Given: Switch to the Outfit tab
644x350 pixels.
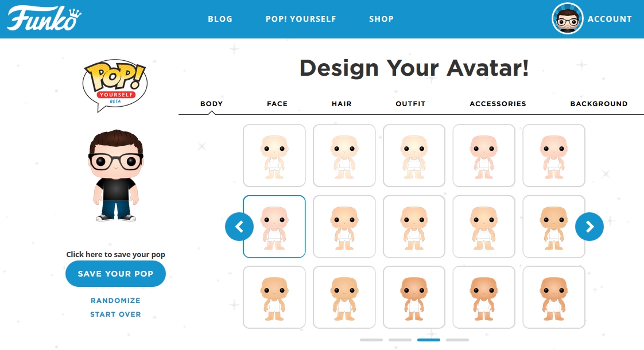Looking at the screenshot, I should coord(410,104).
